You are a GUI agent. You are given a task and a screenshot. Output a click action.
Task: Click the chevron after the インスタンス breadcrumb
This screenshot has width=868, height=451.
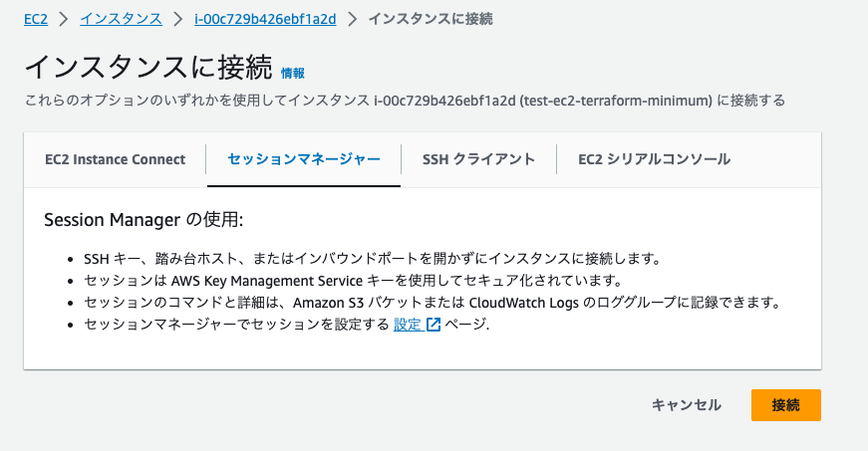[x=177, y=19]
